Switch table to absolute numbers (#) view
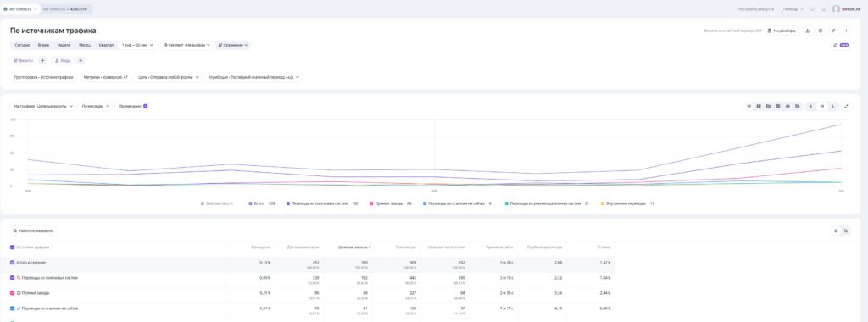Viewport: 868px width, 322px height. pos(836,230)
